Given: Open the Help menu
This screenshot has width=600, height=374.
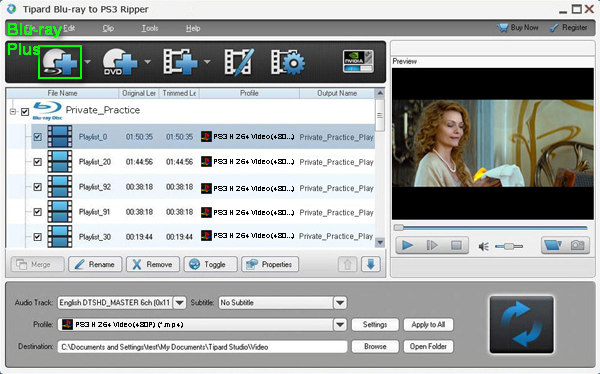Looking at the screenshot, I should pos(193,28).
